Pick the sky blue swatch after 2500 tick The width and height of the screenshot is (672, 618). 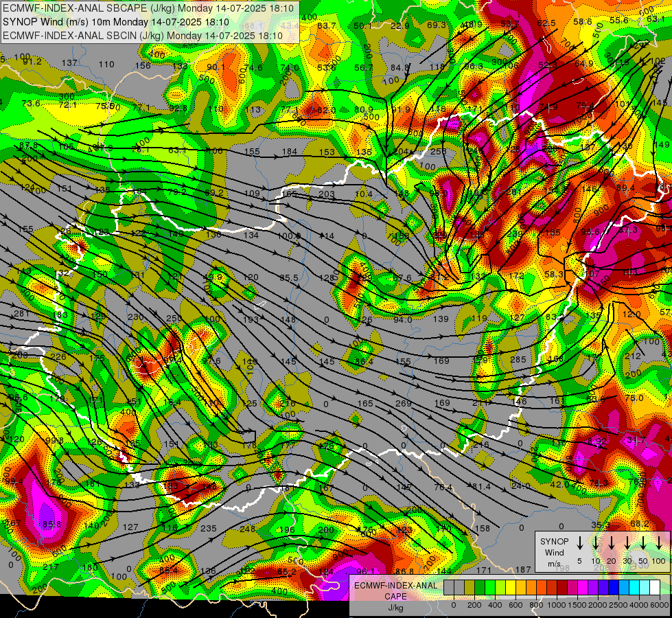(623, 588)
